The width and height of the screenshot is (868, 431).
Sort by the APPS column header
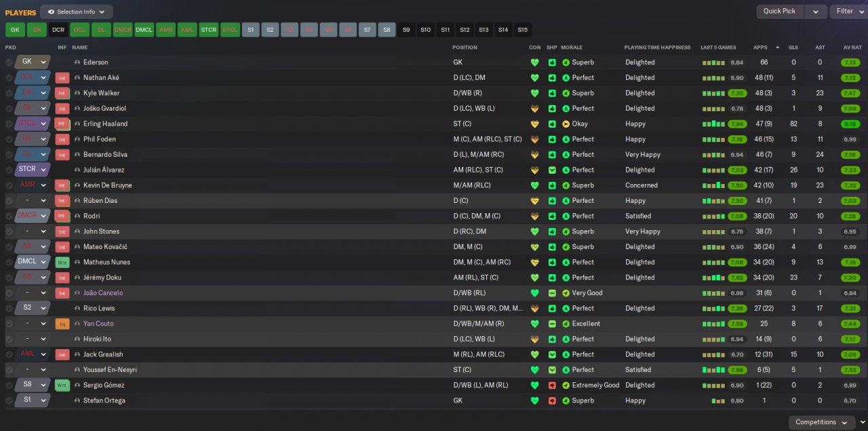click(x=760, y=48)
